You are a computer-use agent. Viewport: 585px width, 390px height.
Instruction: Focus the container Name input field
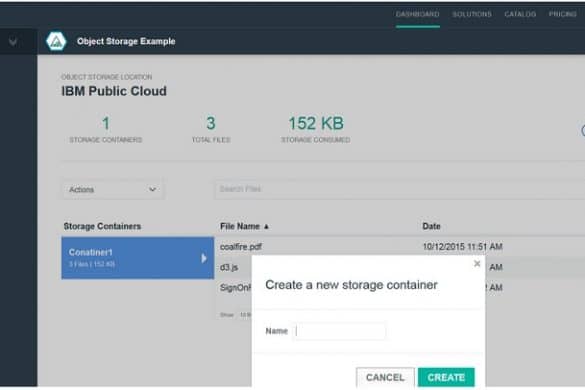coord(340,331)
